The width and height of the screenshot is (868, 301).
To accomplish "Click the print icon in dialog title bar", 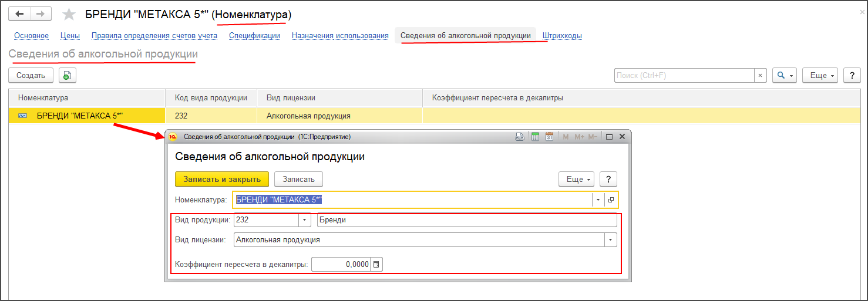I will point(519,137).
